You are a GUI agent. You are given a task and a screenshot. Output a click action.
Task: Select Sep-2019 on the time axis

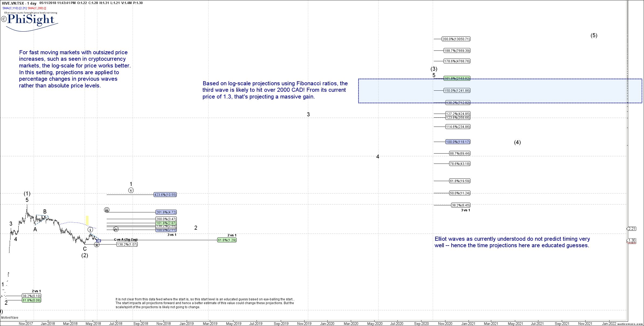coord(281,324)
